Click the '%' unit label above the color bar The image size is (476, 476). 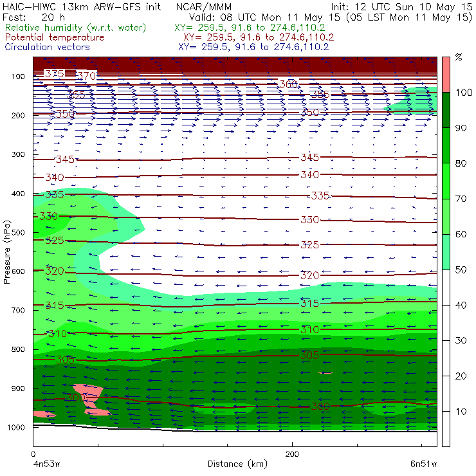(x=459, y=57)
